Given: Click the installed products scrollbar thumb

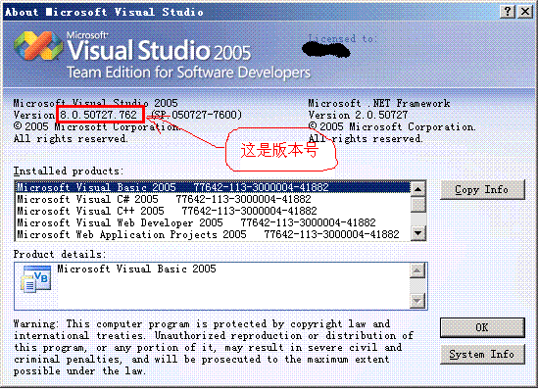Looking at the screenshot, I should pyautogui.click(x=417, y=204).
